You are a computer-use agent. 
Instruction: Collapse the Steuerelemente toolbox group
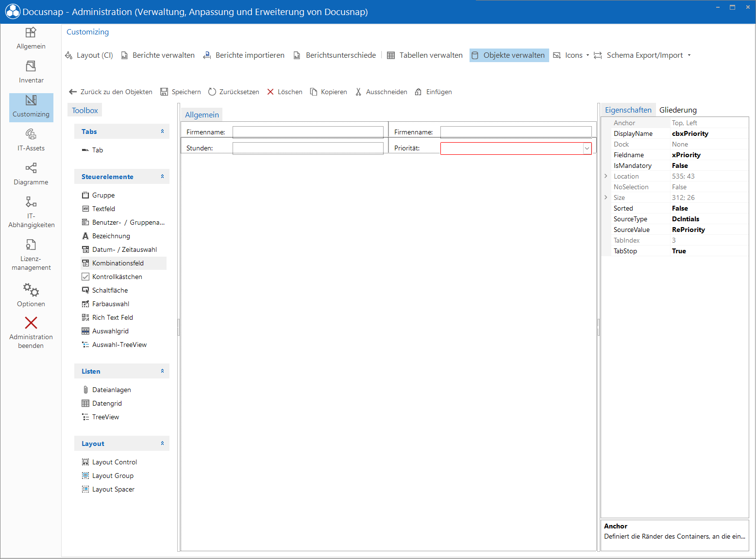[162, 177]
